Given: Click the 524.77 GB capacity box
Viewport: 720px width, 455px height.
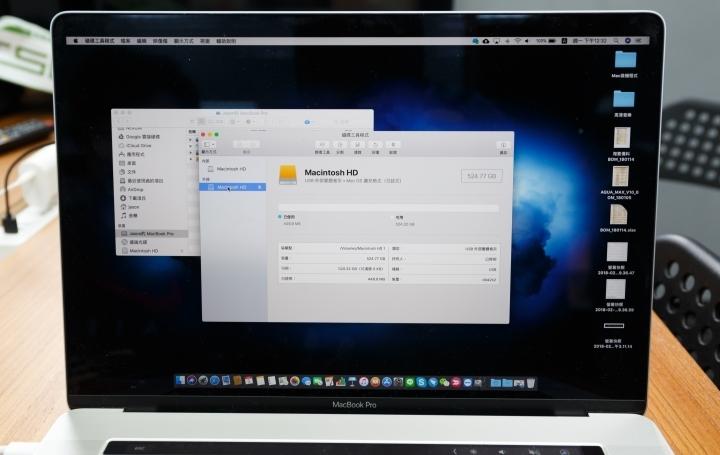Looking at the screenshot, I should pos(482,176).
